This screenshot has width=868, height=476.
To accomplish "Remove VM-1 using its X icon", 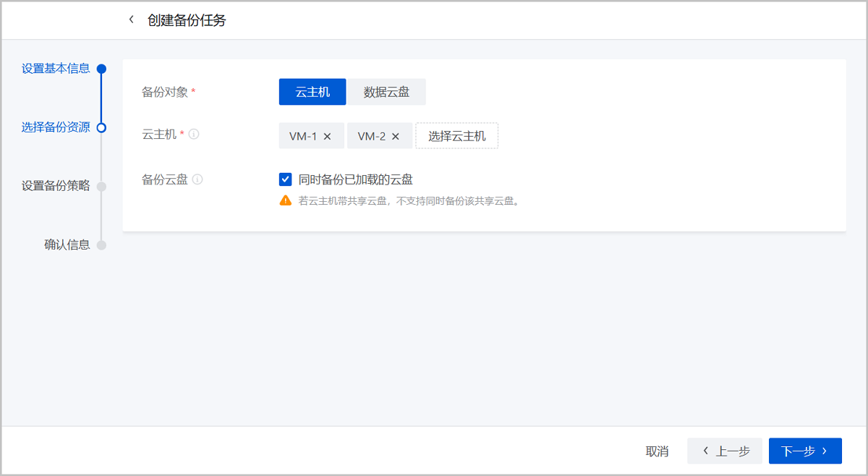I will coord(327,136).
